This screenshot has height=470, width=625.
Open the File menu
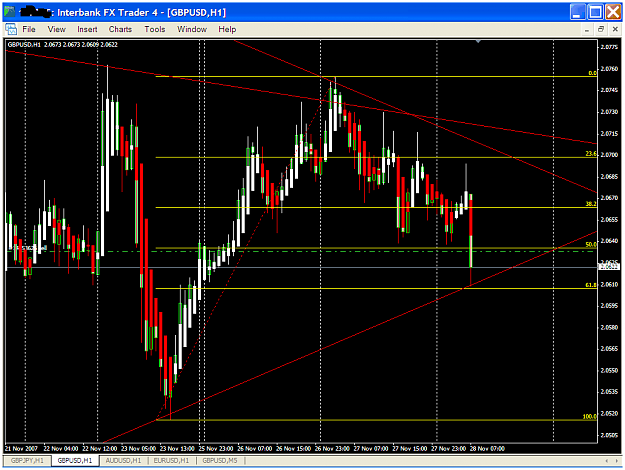point(29,29)
